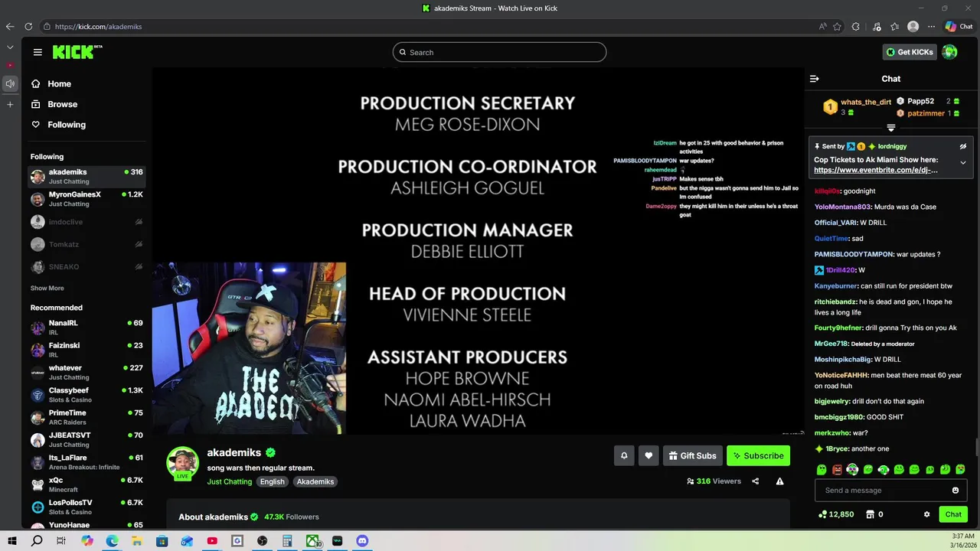The image size is (980, 551).
Task: Open the offline Tomkatz channel
Action: [87, 244]
